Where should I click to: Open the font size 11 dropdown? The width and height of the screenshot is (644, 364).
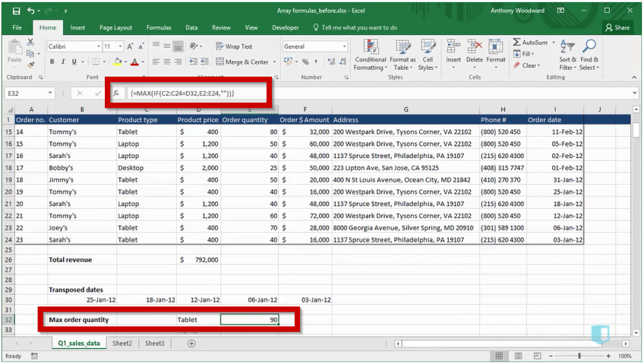coord(120,46)
